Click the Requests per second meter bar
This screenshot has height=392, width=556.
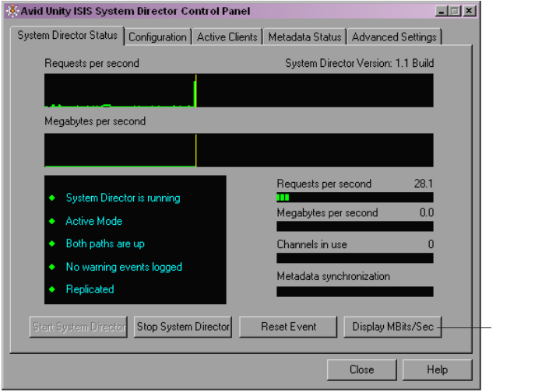click(x=355, y=198)
